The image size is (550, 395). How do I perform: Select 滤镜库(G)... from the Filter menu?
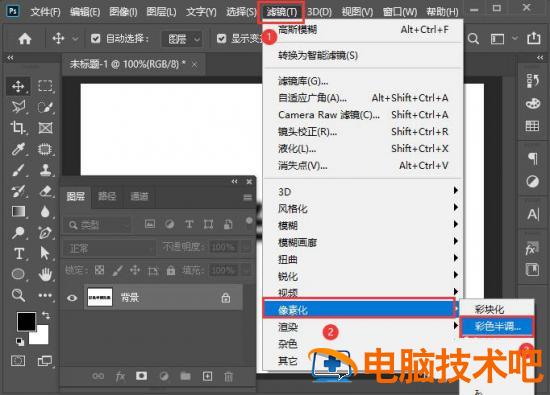(x=362, y=81)
